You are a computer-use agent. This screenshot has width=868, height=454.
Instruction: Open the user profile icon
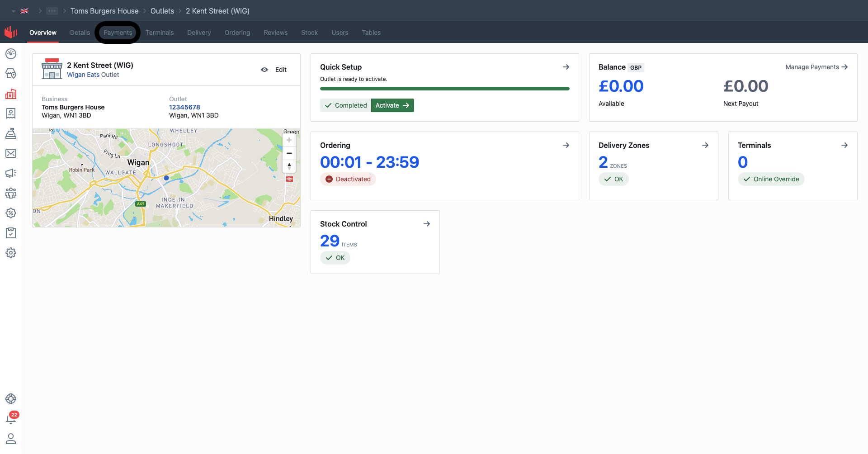coord(11,439)
